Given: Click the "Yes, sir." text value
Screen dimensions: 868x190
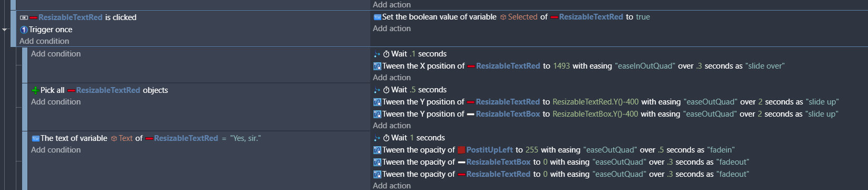Looking at the screenshot, I should point(245,138).
